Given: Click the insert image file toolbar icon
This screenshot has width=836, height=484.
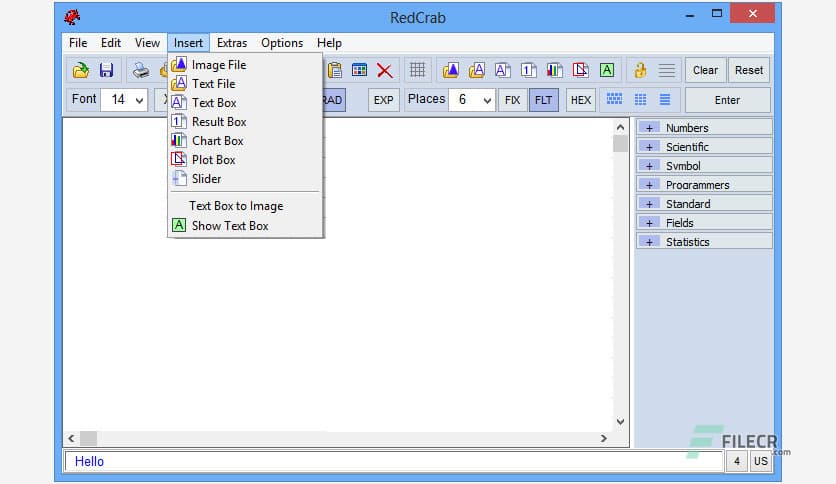Looking at the screenshot, I should tap(451, 70).
